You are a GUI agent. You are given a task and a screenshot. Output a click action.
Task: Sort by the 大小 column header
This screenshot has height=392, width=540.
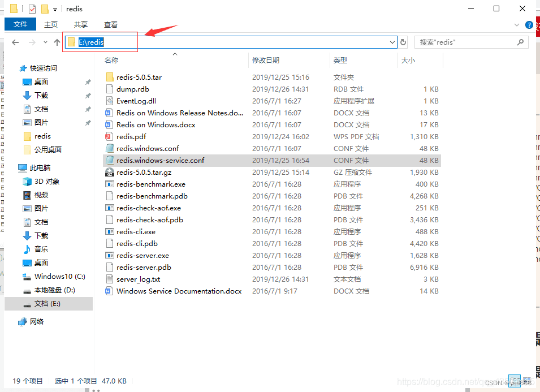(x=408, y=61)
